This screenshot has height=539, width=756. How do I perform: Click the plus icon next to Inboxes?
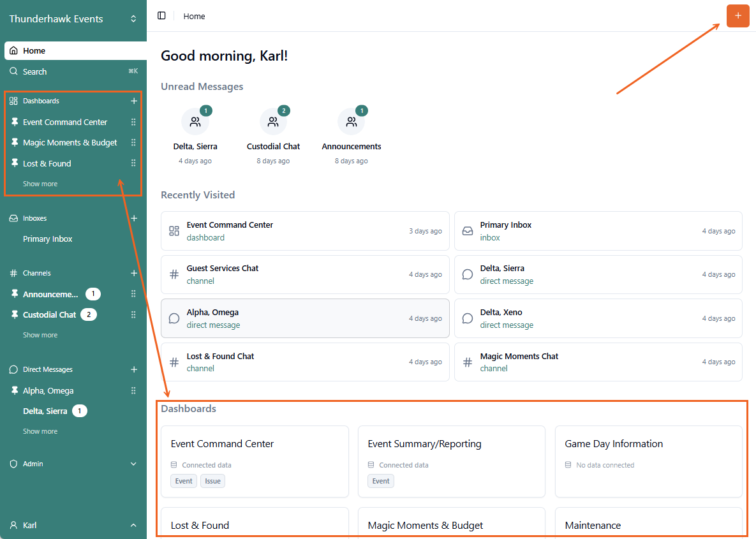(x=134, y=218)
